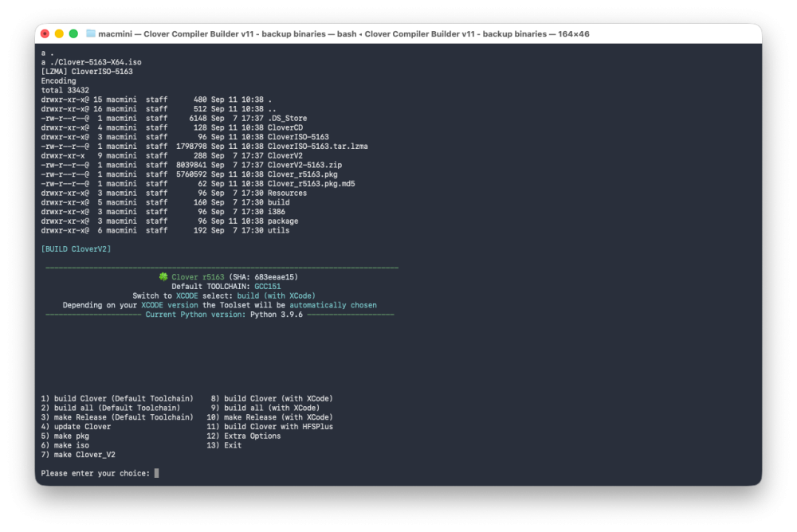This screenshot has height=532, width=797.
Task: Close the terminal window with red button
Action: click(45, 33)
